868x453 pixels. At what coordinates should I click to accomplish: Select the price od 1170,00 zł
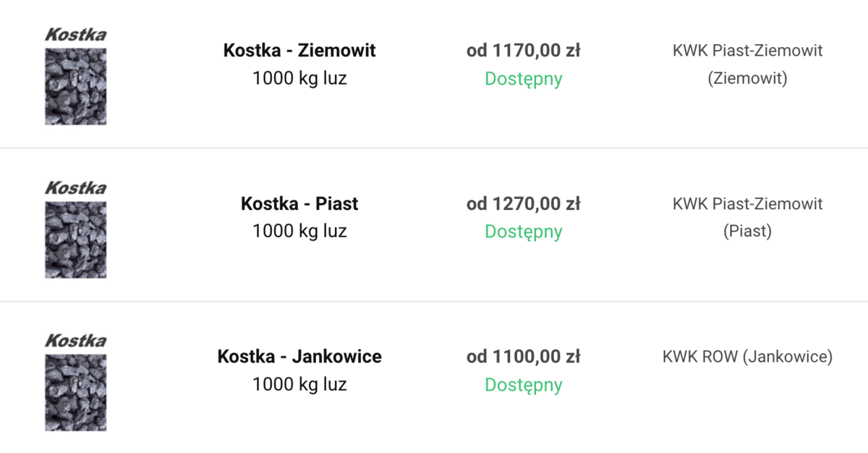524,51
